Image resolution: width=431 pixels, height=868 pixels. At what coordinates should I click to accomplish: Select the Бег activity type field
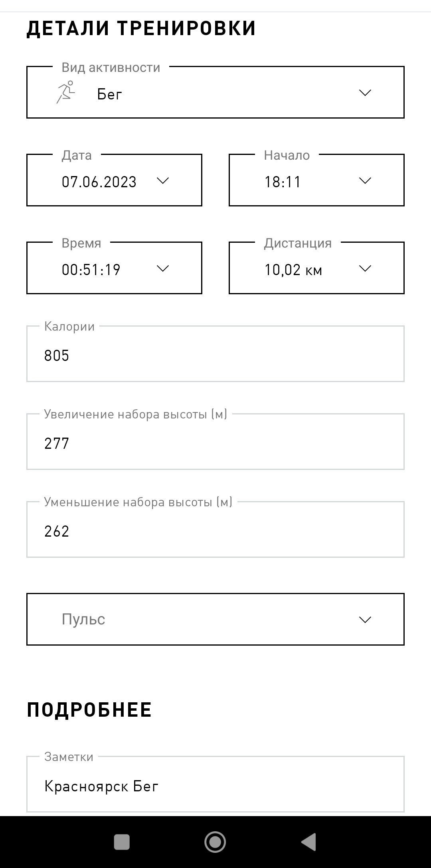click(x=215, y=92)
